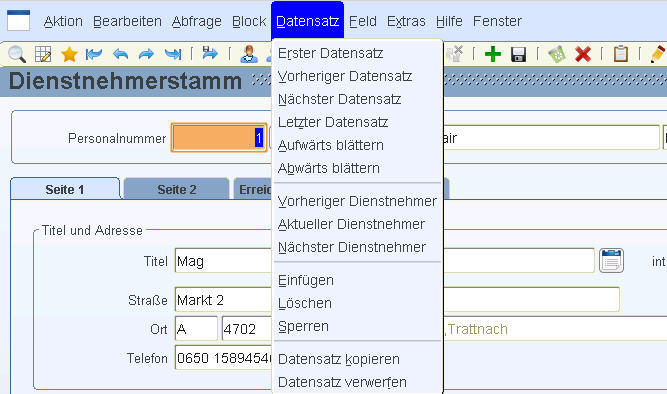The width and height of the screenshot is (667, 394).
Task: Click the clipboard icon in toolbar
Action: click(x=621, y=54)
